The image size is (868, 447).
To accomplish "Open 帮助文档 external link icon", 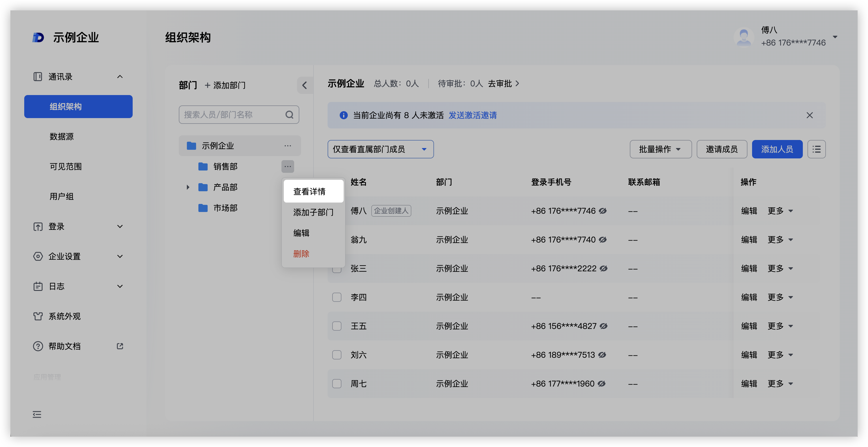I will click(120, 346).
